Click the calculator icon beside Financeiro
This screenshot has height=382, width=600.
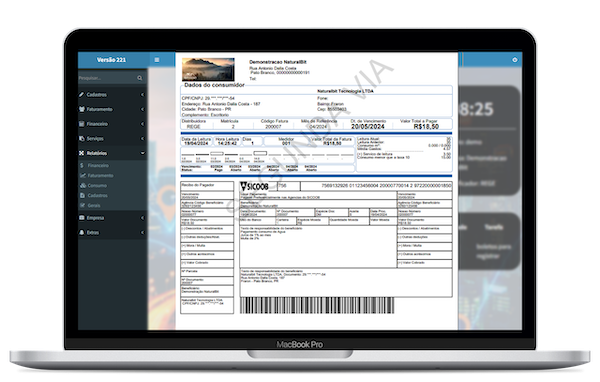[82, 124]
